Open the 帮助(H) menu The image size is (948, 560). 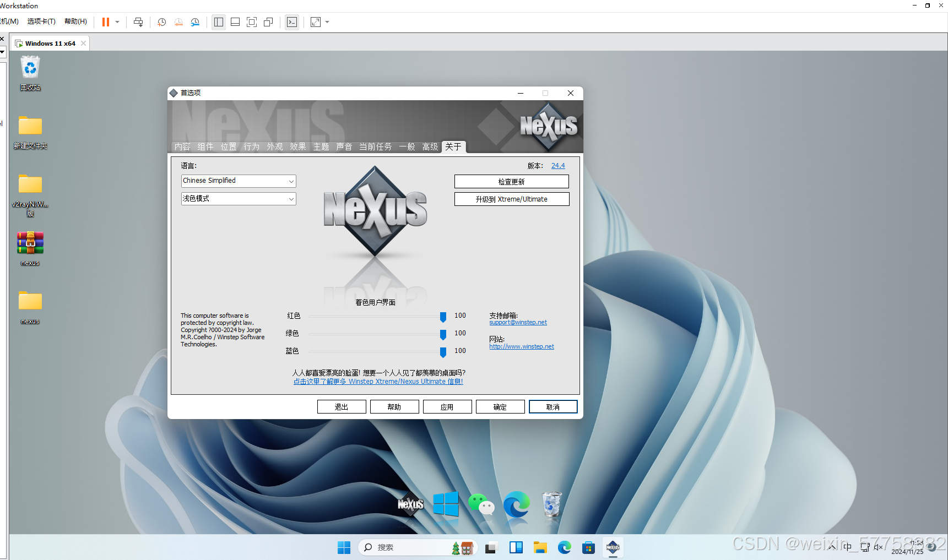(x=75, y=21)
